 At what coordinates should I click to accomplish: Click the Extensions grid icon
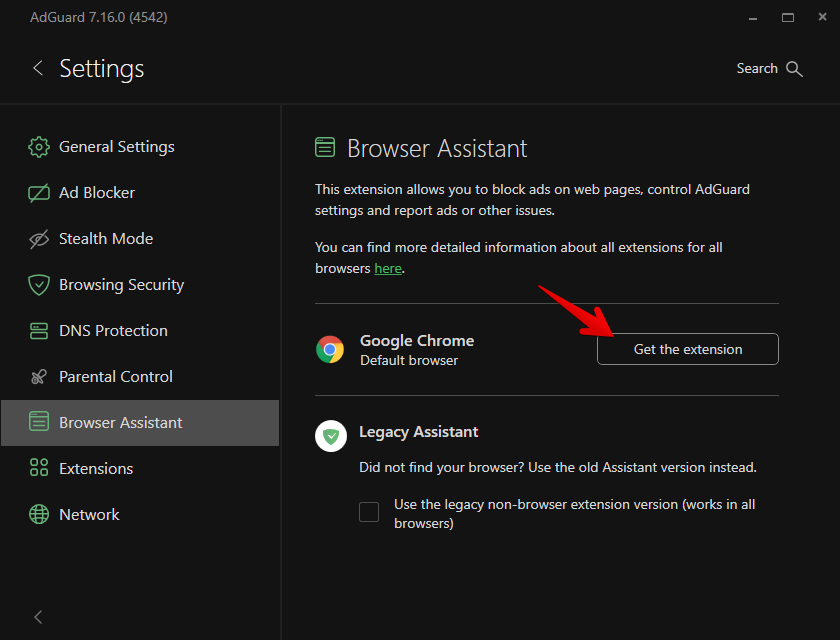point(39,469)
